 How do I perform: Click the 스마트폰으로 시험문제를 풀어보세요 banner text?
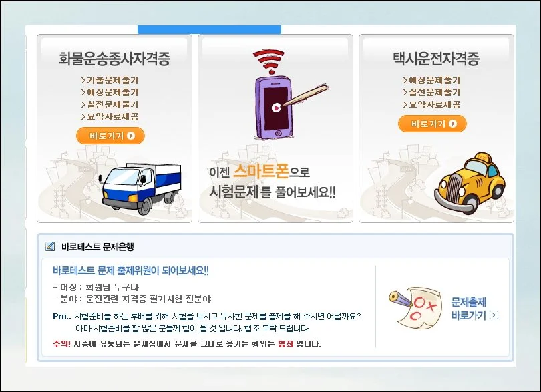click(x=273, y=181)
